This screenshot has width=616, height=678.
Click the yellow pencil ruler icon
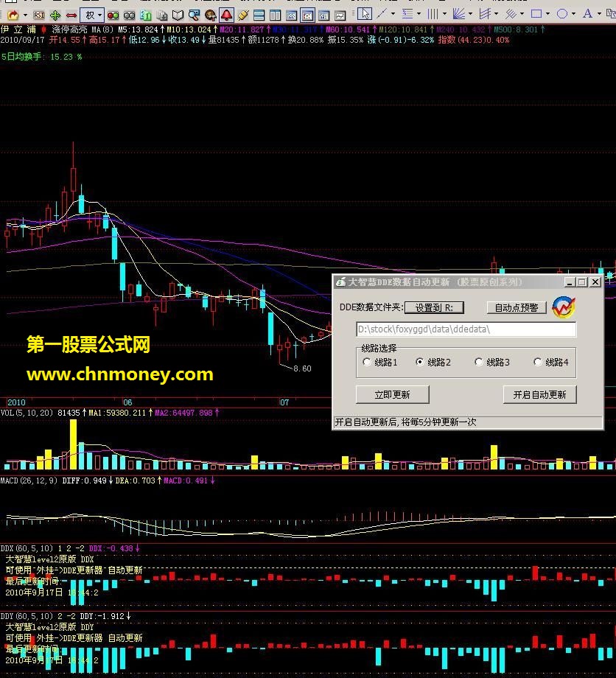tap(242, 15)
